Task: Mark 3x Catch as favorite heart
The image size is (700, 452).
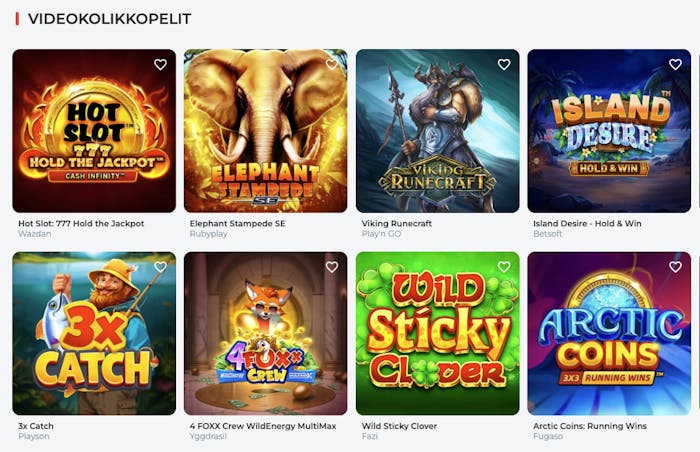Action: tap(160, 267)
